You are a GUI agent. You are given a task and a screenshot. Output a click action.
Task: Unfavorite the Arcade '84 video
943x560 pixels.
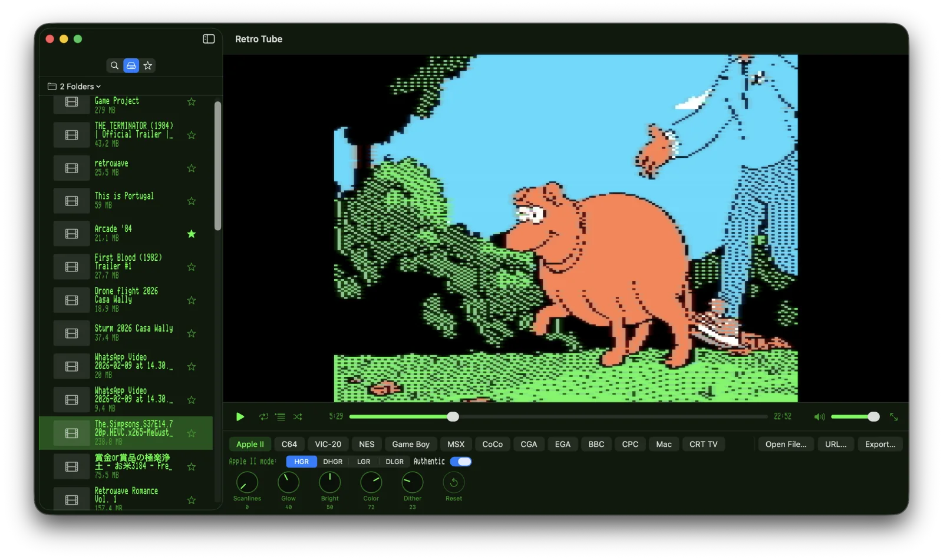(192, 234)
